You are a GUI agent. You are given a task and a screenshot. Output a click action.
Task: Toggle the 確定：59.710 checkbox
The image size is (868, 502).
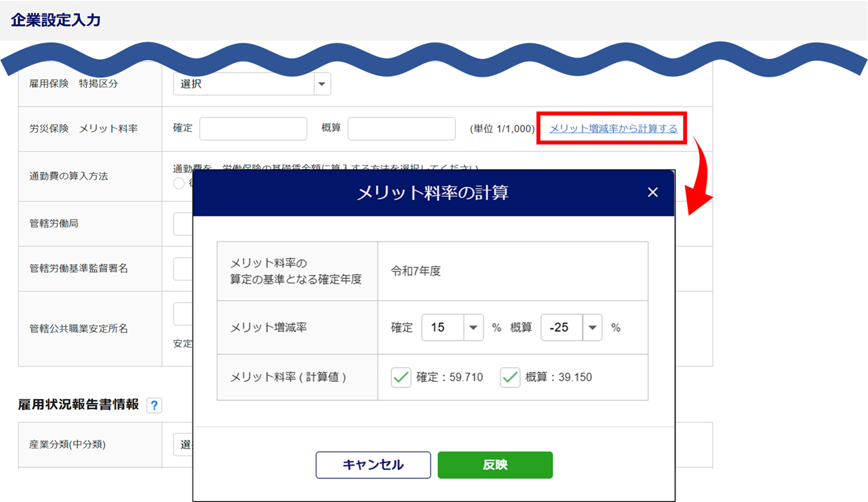[x=401, y=377]
